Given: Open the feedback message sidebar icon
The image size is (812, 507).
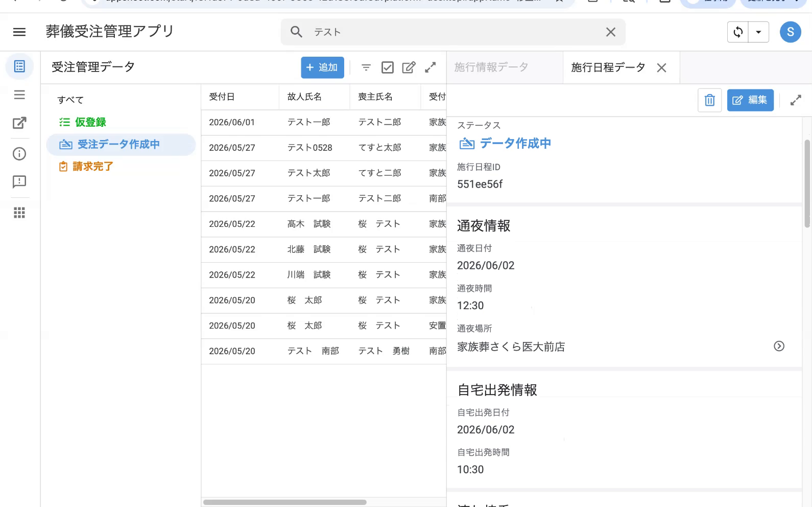Looking at the screenshot, I should (x=19, y=182).
